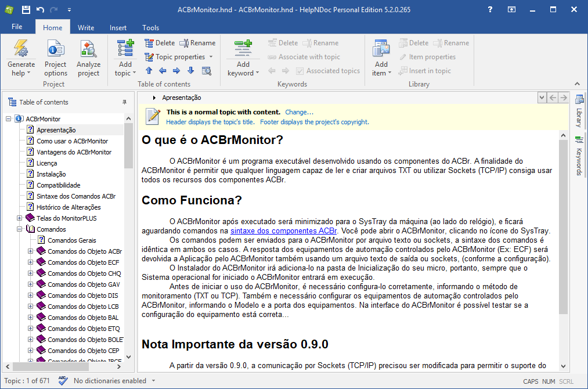Screen dimensions: 588x389
Task: Save project using the floppy disk icon
Action: (26, 9)
